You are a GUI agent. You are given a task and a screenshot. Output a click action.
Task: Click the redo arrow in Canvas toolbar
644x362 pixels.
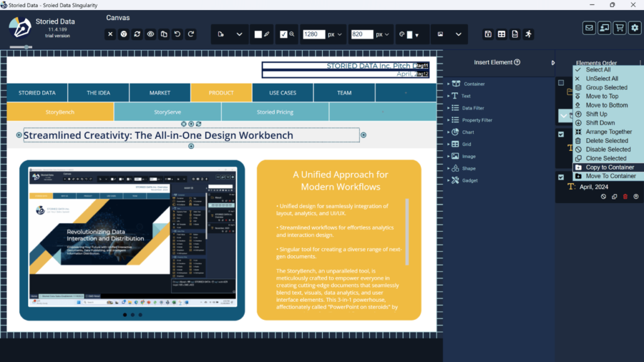tap(191, 34)
